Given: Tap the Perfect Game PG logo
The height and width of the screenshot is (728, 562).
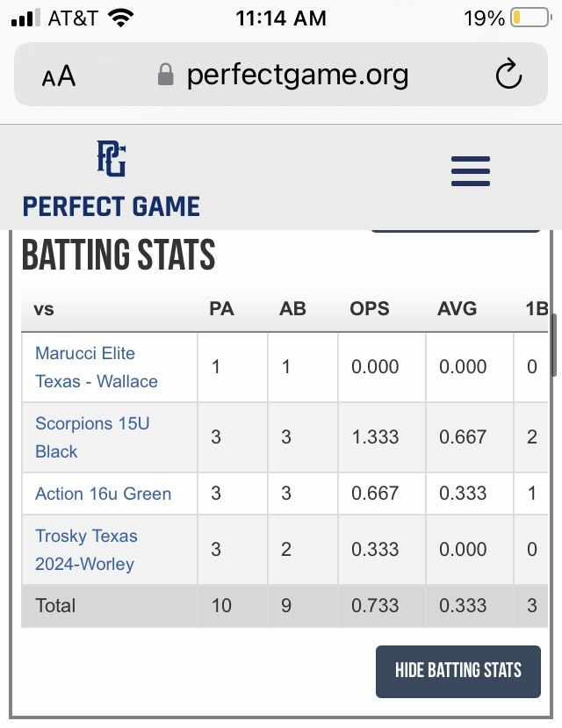Looking at the screenshot, I should (x=112, y=159).
